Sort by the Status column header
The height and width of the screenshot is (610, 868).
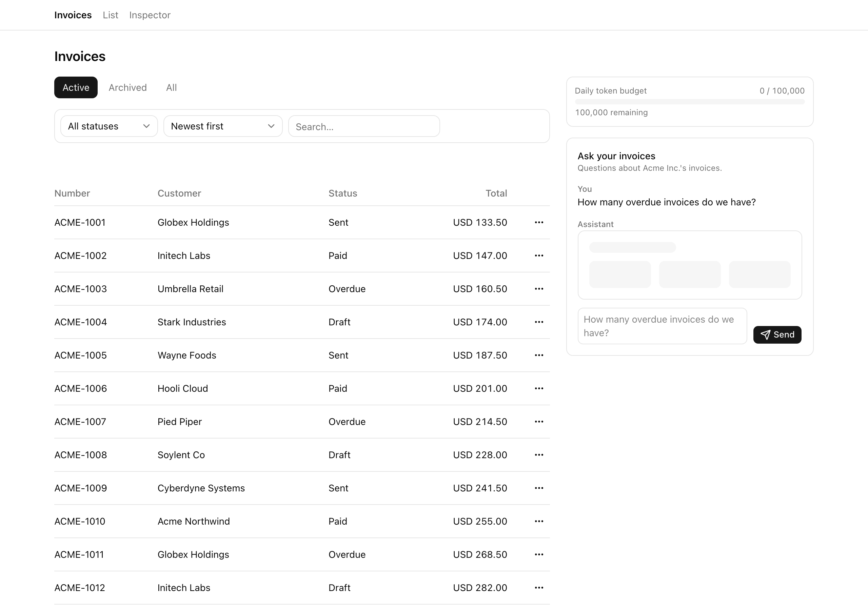343,194
